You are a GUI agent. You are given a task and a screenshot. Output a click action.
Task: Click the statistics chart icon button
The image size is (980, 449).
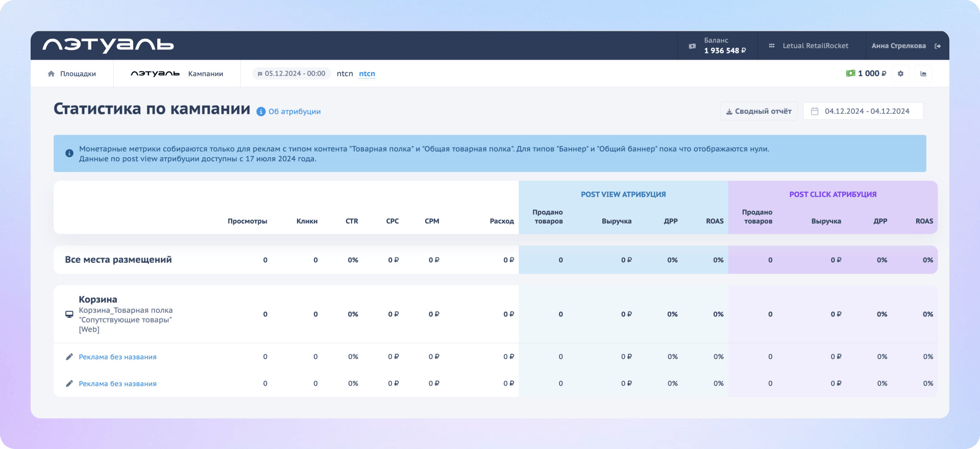923,73
